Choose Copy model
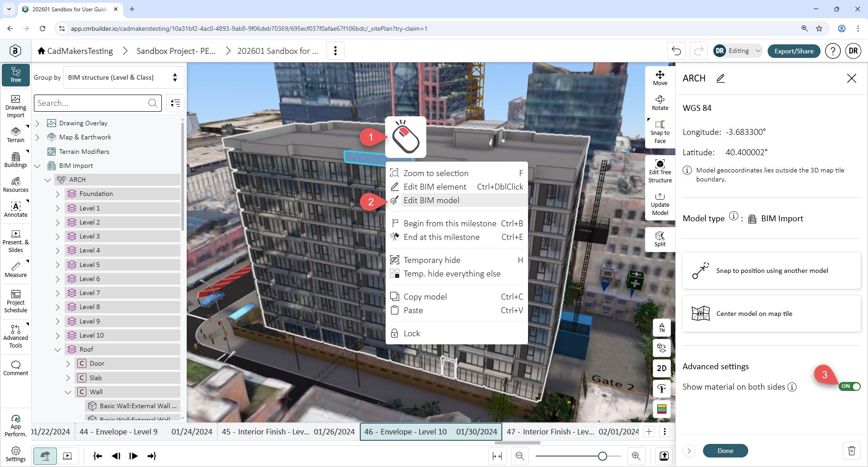This screenshot has height=467, width=868. pyautogui.click(x=457, y=297)
